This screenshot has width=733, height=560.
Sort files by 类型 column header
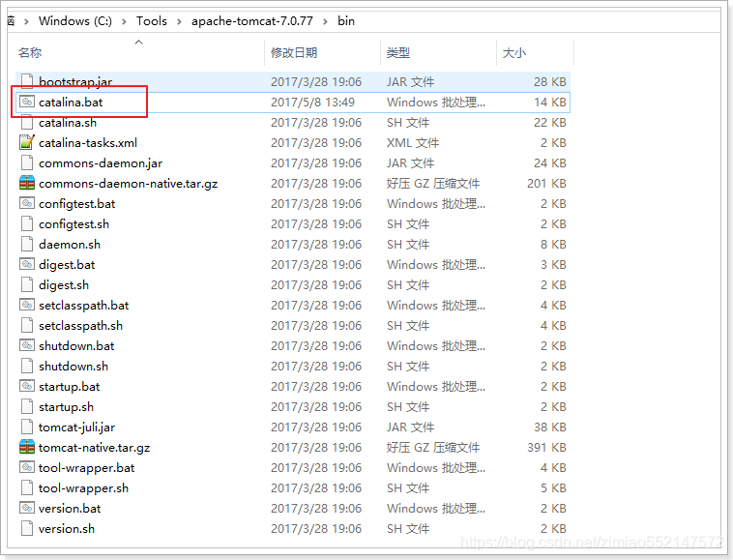tap(398, 52)
